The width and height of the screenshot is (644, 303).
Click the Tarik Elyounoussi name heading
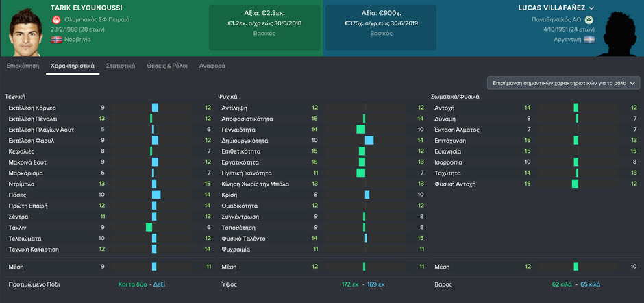tap(85, 8)
